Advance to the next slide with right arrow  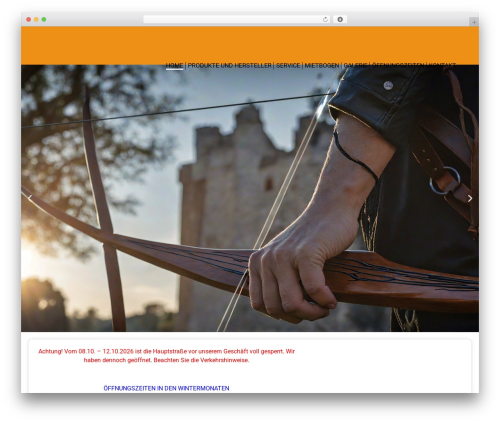click(470, 198)
